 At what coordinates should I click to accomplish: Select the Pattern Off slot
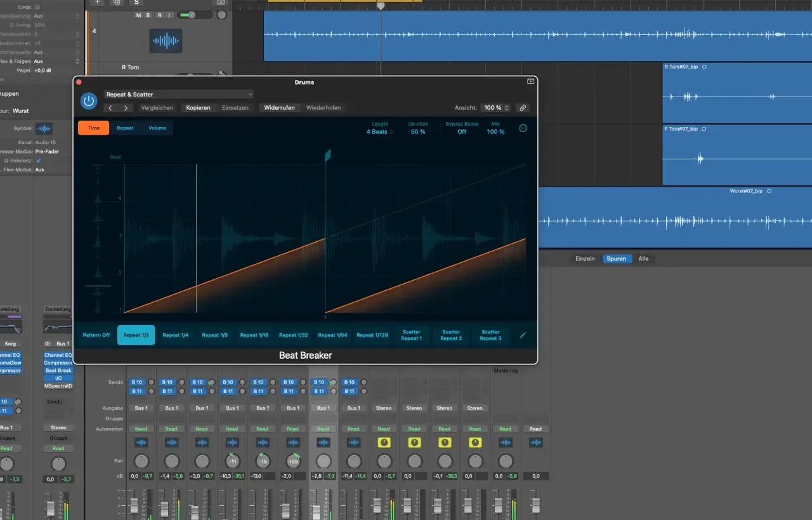pyautogui.click(x=96, y=335)
